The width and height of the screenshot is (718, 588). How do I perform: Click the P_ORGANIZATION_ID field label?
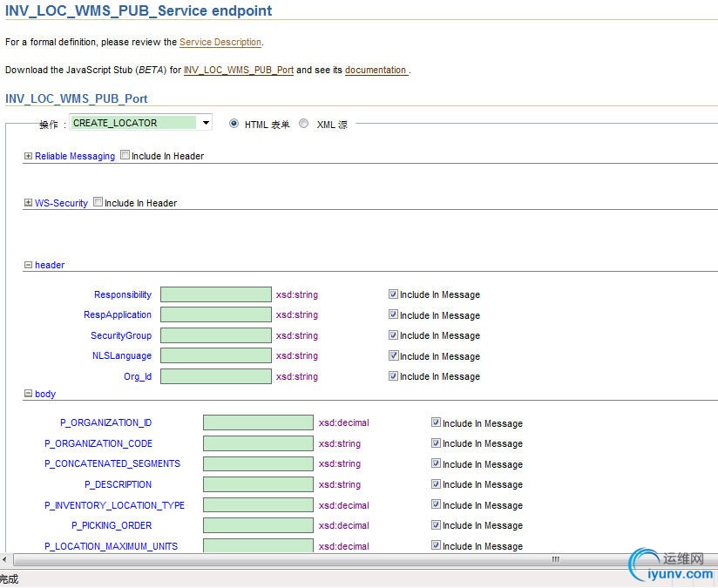[105, 422]
